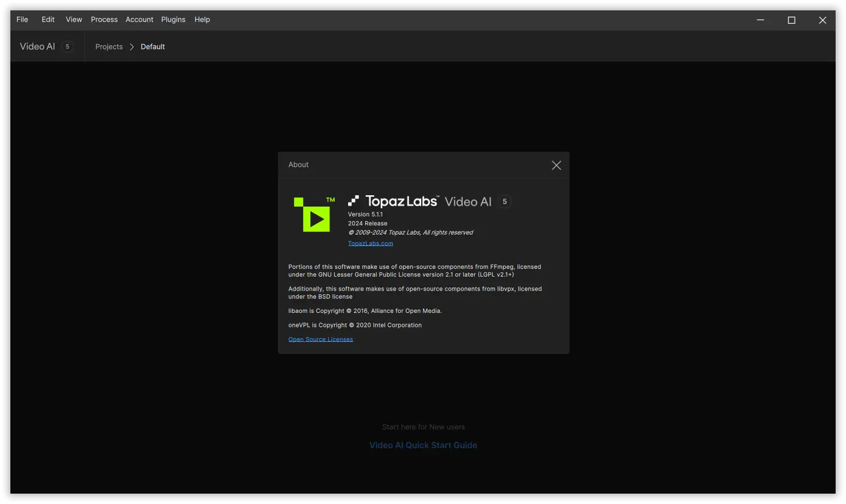Image resolution: width=846 pixels, height=504 pixels.
Task: Open the Edit menu
Action: 48,20
